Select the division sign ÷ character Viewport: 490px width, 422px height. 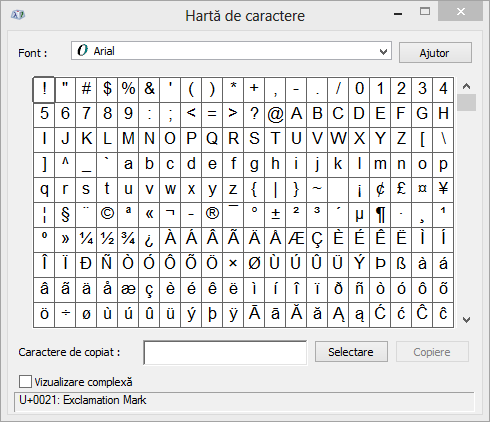pos(65,315)
